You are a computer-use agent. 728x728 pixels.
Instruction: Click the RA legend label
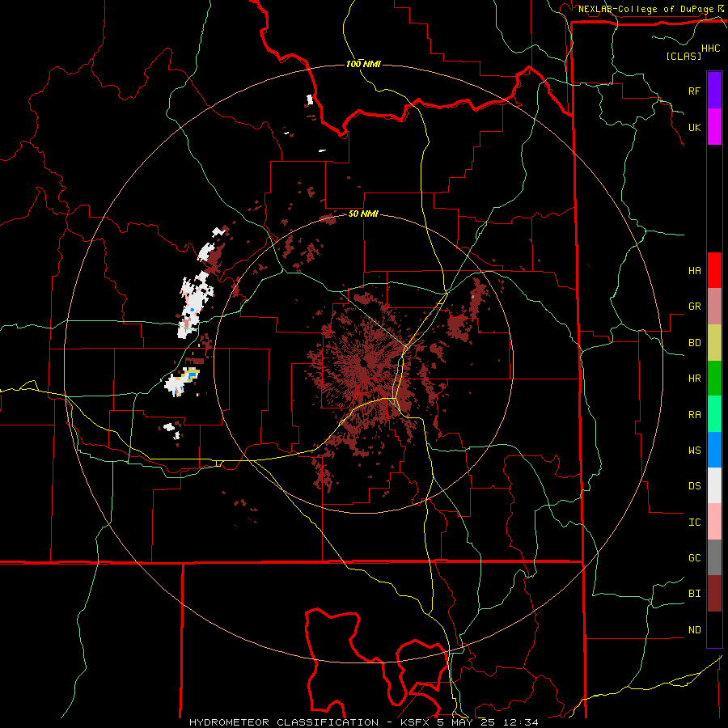pos(694,415)
